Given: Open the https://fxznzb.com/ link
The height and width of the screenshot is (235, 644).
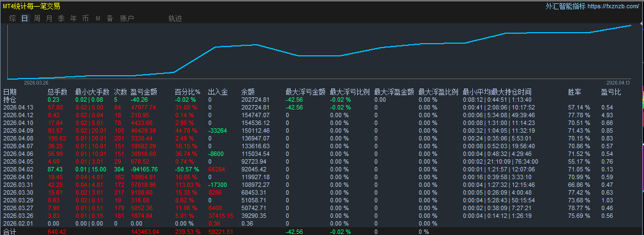Looking at the screenshot, I should point(614,6).
